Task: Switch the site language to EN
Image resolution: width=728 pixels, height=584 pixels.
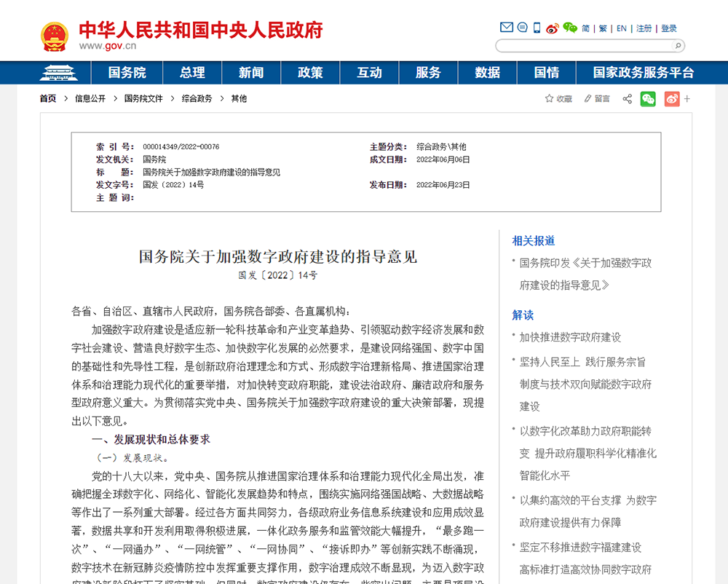Action: pyautogui.click(x=621, y=27)
